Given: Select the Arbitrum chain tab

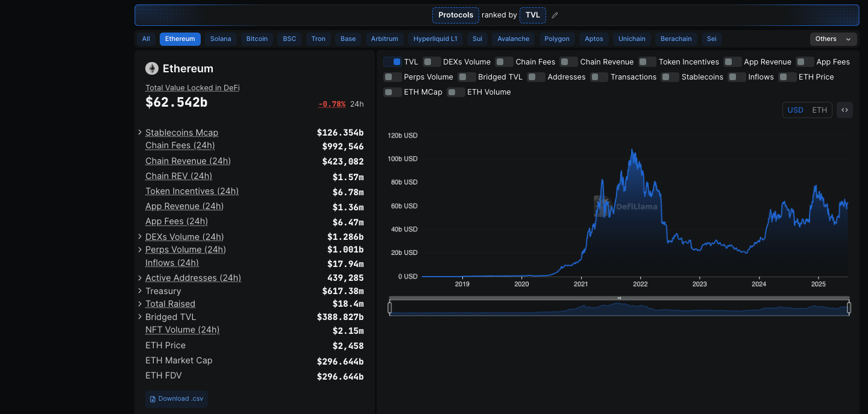Looking at the screenshot, I should click(x=385, y=39).
